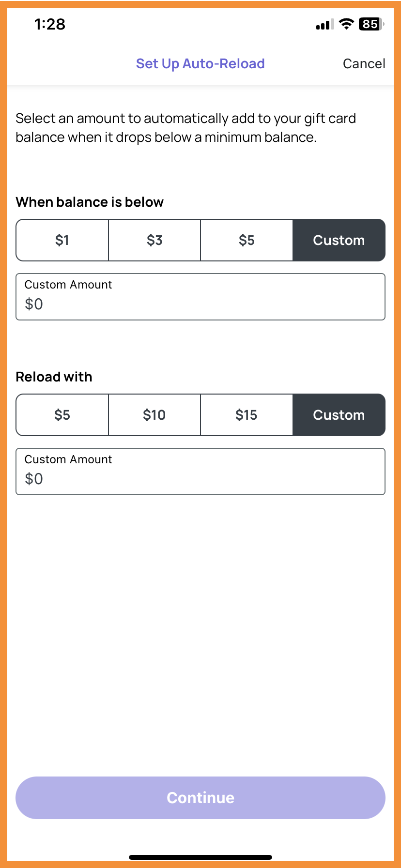Select Custom under When balance is below
The width and height of the screenshot is (401, 868).
click(x=339, y=240)
